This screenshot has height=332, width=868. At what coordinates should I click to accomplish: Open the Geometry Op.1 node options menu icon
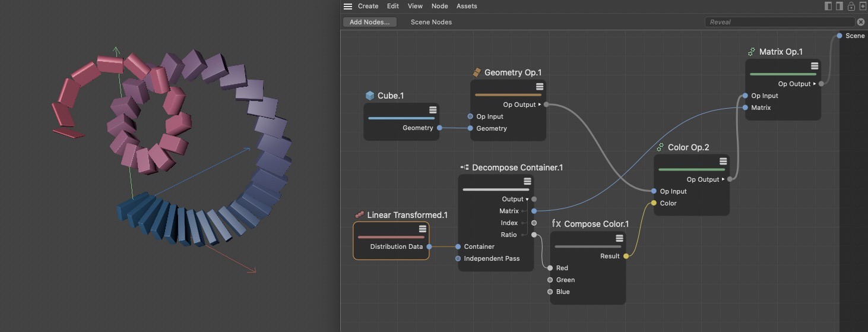pos(540,87)
